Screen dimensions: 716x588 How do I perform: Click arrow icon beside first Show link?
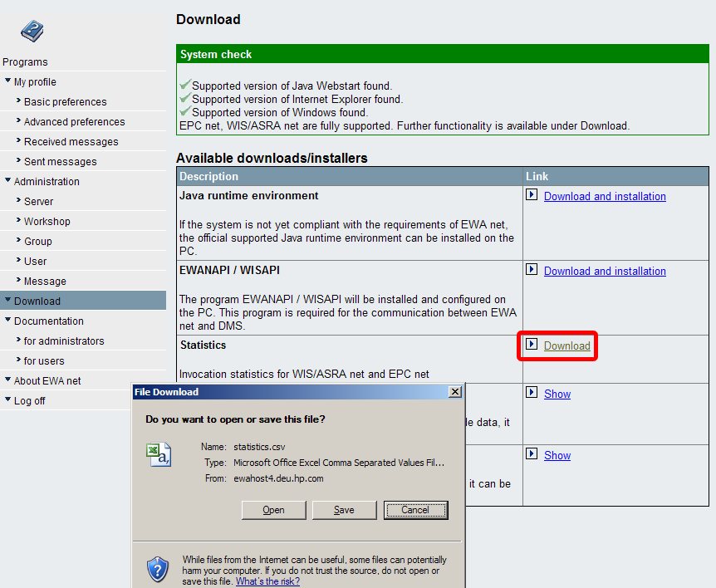tap(532, 393)
